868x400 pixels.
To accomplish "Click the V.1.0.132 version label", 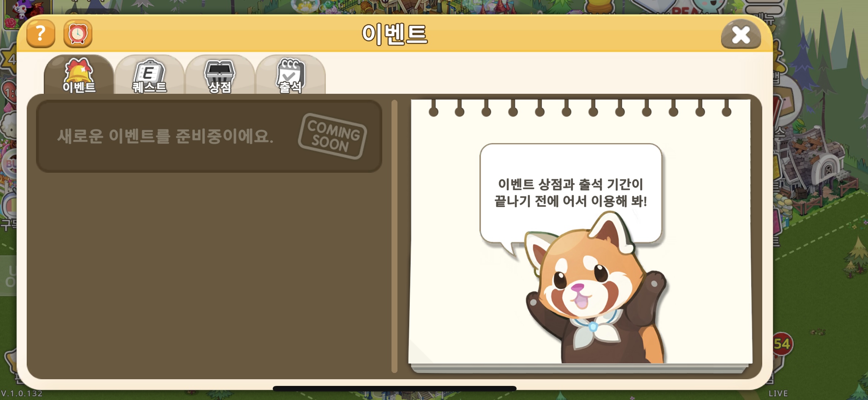I will 22,394.
